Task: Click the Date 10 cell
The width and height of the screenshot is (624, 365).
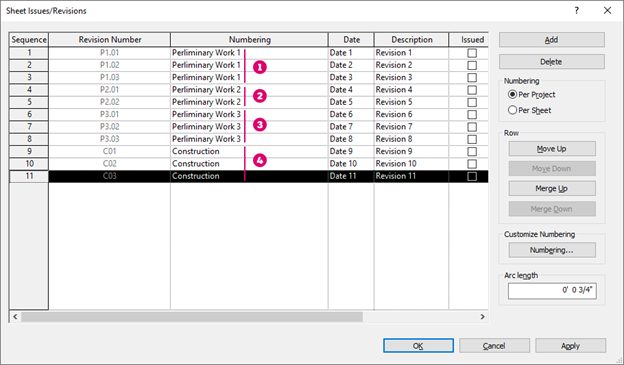Action: click(x=351, y=164)
